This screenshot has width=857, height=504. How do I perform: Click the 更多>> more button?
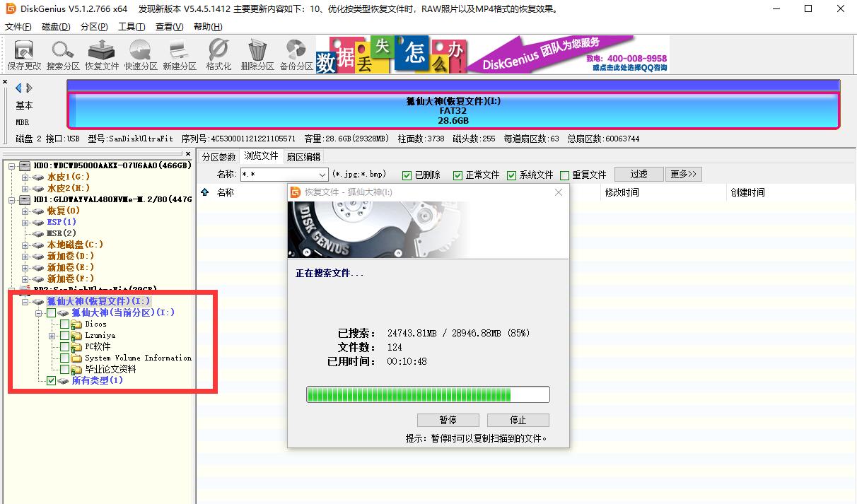[x=684, y=174]
